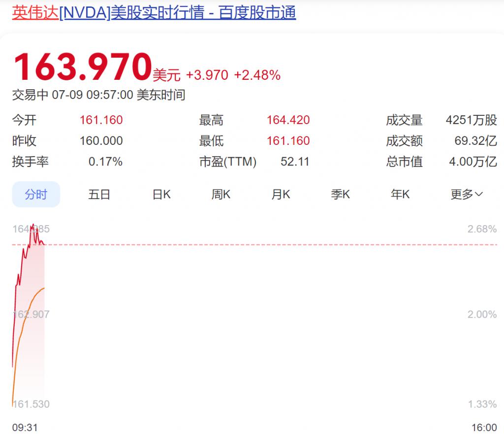
Task: Click the 16:00 time axis label
Action: coord(484,428)
